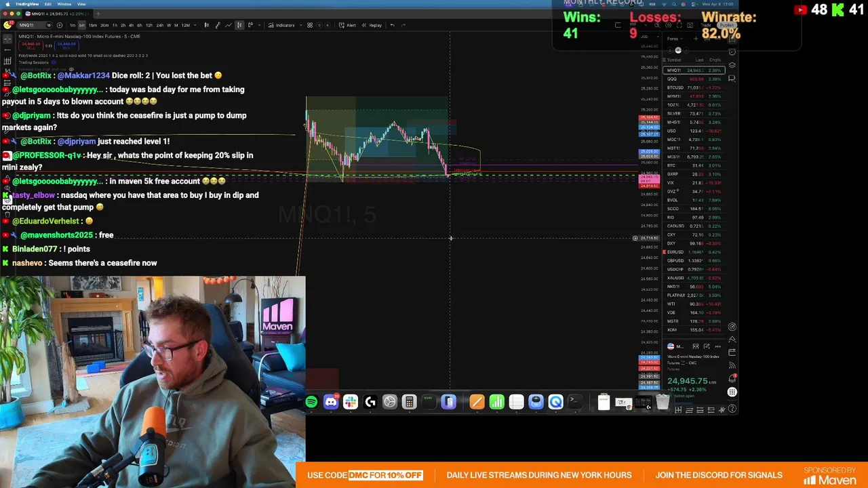Select the XOM watchlist row

pos(694,329)
